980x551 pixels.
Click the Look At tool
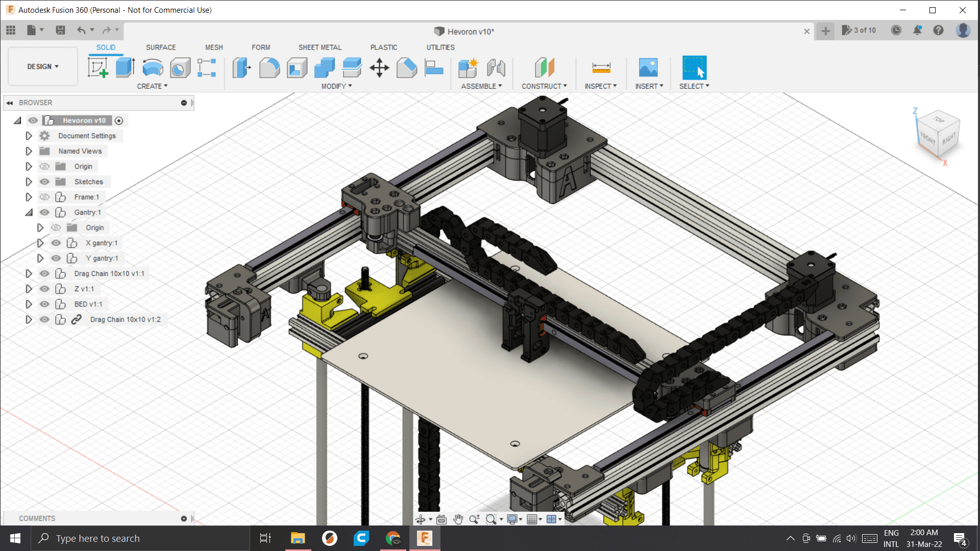click(442, 519)
